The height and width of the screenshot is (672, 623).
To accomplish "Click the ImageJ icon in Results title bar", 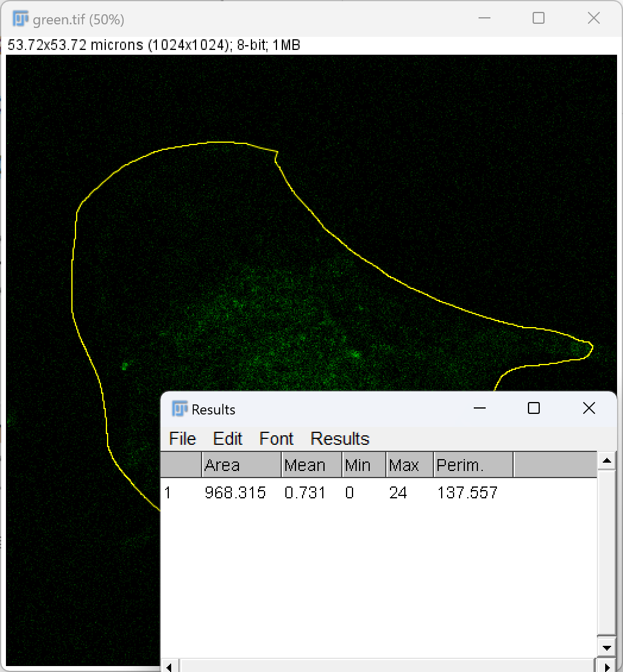I will (x=180, y=409).
